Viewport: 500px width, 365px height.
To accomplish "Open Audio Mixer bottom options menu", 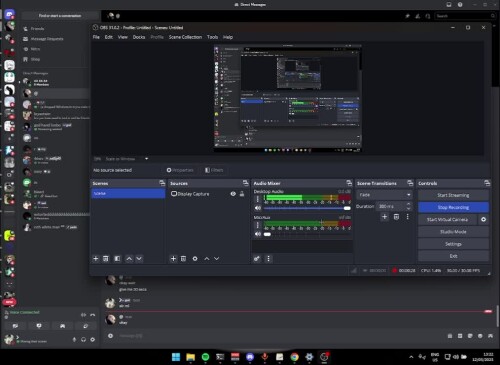I will 268,259.
